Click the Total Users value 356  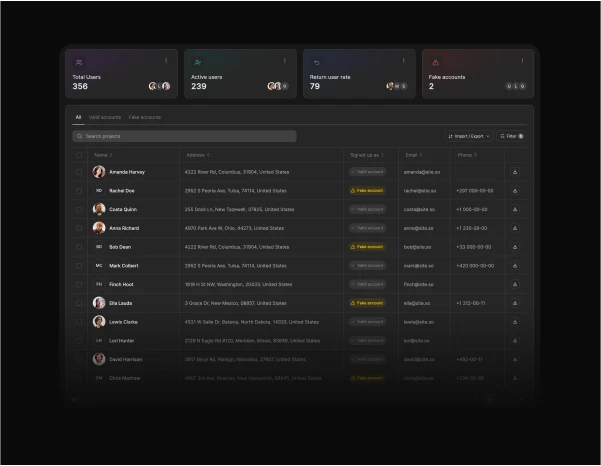tap(80, 86)
